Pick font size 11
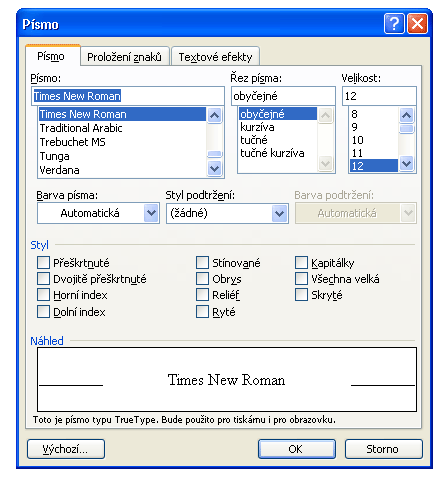Image resolution: width=445 pixels, height=479 pixels. (x=374, y=153)
